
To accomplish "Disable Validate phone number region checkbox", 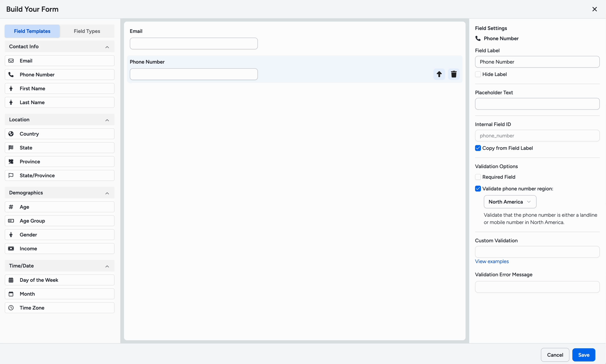I will point(478,189).
